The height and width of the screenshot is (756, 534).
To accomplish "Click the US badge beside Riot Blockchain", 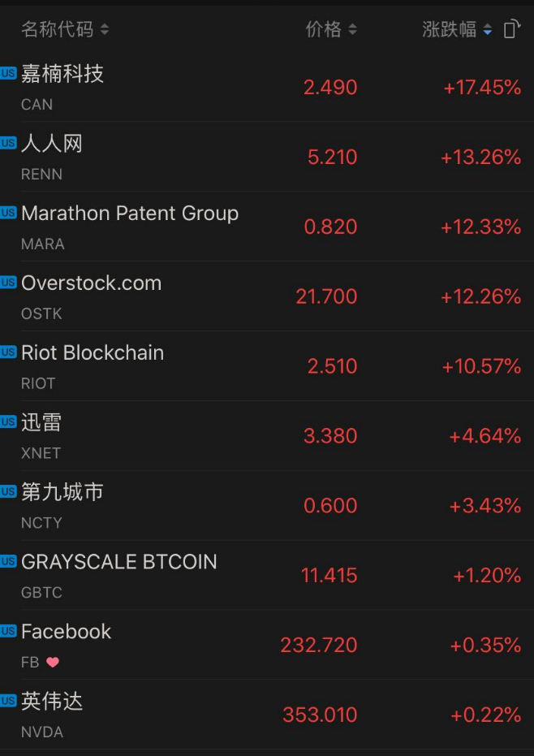I will (8, 352).
